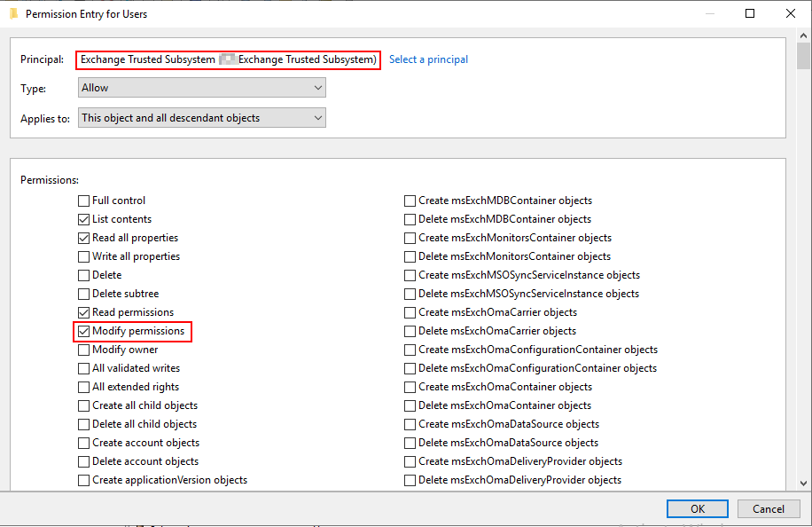This screenshot has height=527, width=812.
Task: Enable Create account objects
Action: pyautogui.click(x=83, y=443)
